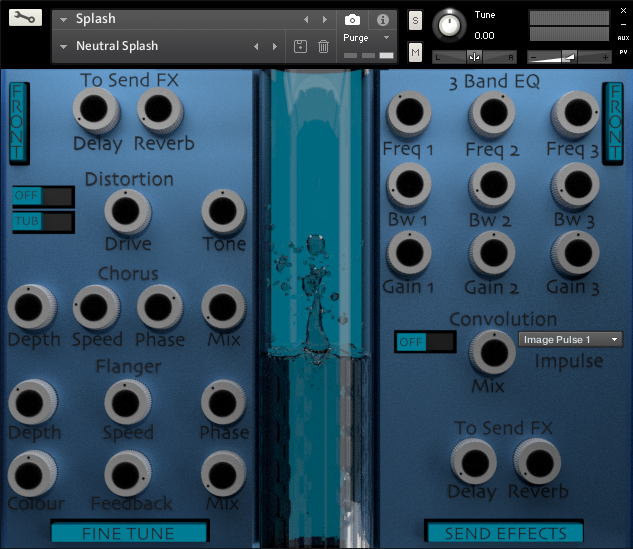Go to previous instrument next to Splash
Screen dimensions: 633x549
(306, 19)
